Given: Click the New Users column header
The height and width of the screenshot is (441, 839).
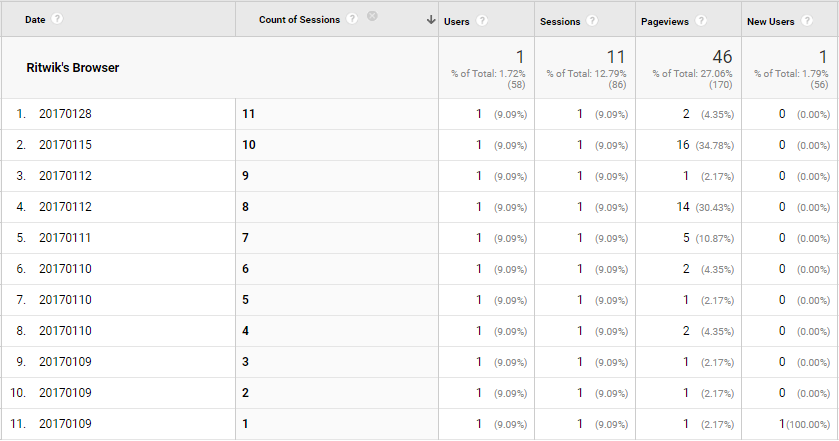Looking at the screenshot, I should tap(771, 22).
